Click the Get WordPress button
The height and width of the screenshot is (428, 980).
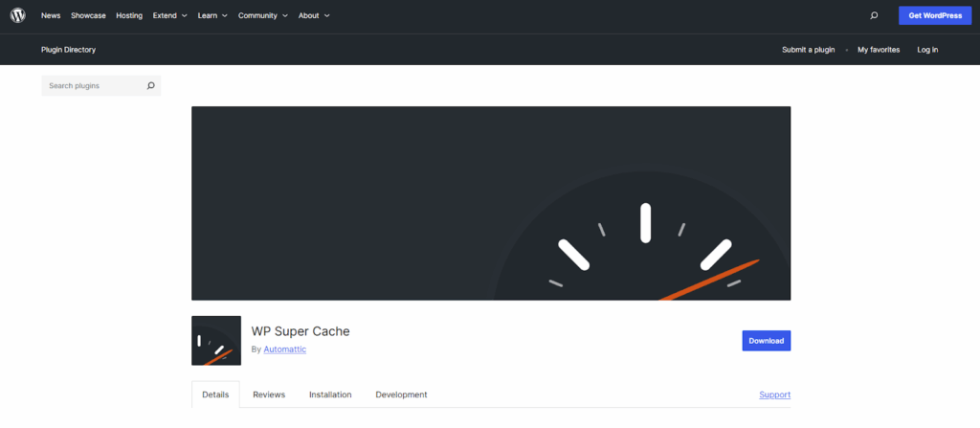pos(935,15)
